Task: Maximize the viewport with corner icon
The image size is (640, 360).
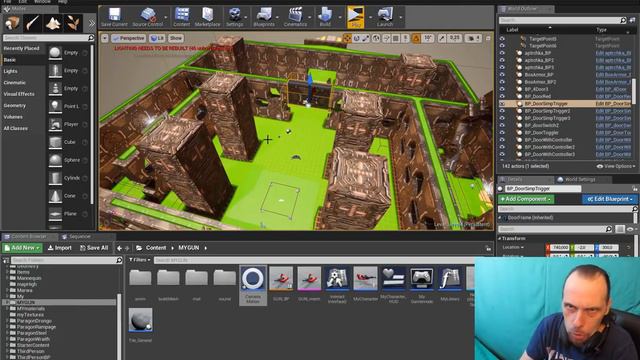Action: 488,38
